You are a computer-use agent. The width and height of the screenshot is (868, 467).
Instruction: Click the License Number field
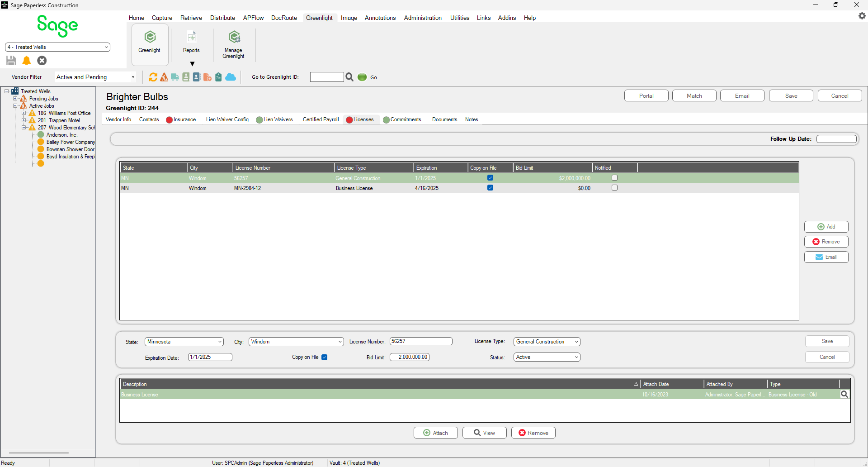[421, 341]
